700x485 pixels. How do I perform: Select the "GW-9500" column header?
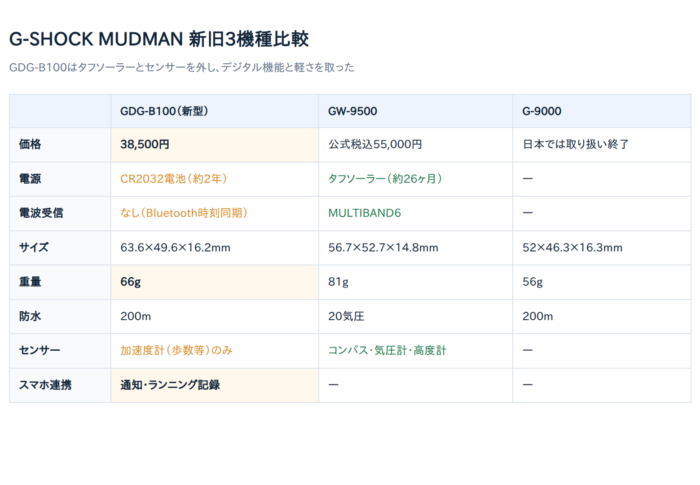tap(416, 111)
